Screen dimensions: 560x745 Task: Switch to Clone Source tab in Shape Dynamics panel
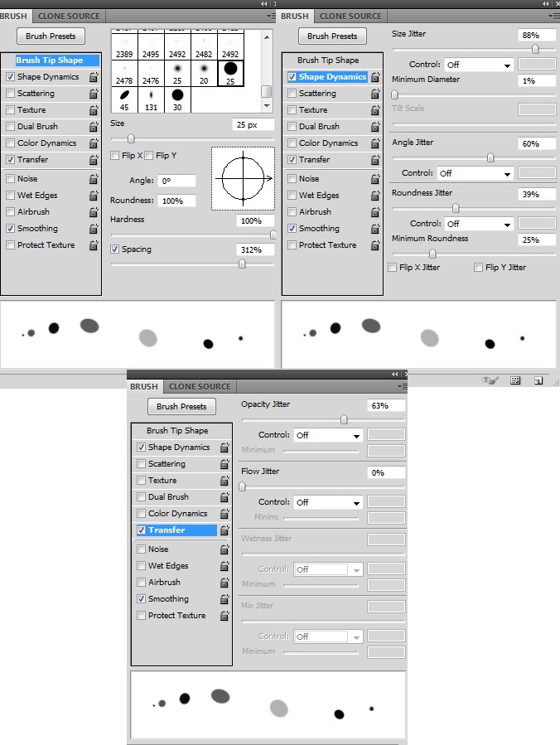pyautogui.click(x=350, y=16)
